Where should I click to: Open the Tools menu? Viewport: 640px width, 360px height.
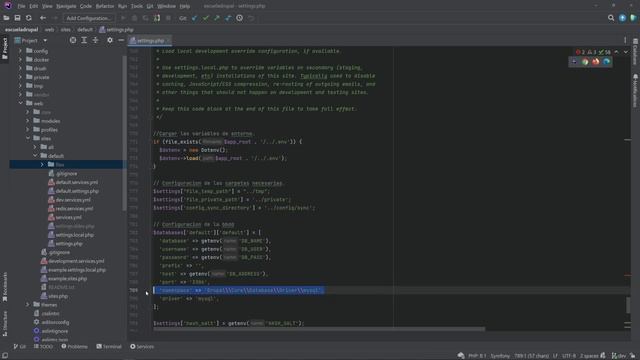[137, 6]
